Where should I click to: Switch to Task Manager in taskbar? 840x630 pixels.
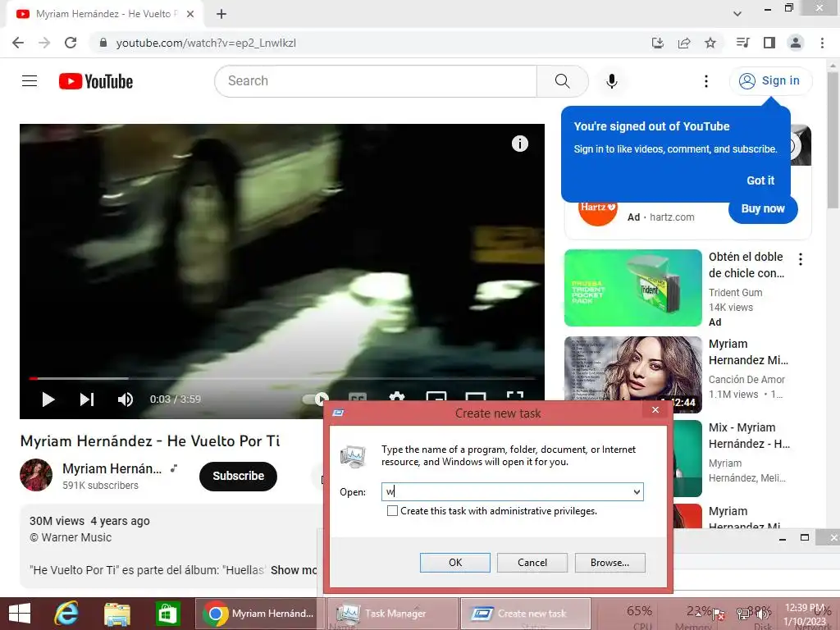pyautogui.click(x=393, y=614)
